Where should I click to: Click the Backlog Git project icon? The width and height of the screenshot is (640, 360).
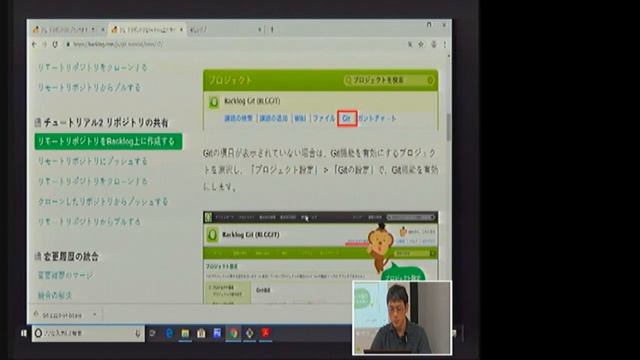coord(213,102)
